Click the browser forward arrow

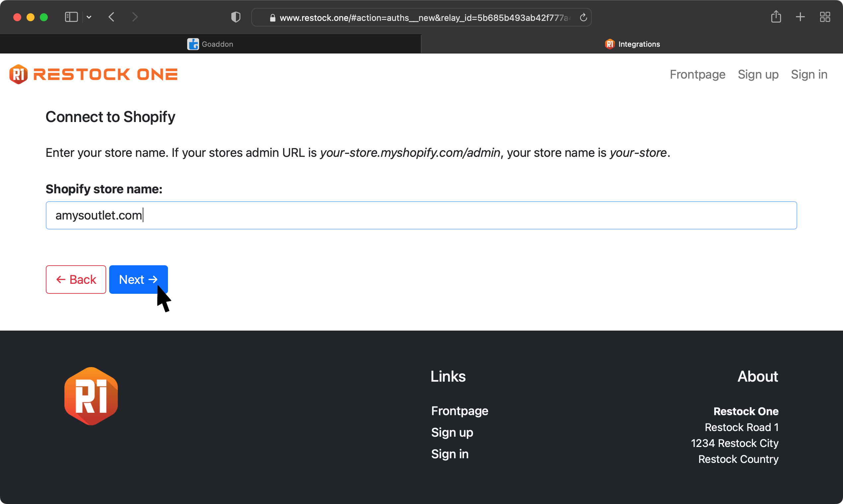[135, 17]
